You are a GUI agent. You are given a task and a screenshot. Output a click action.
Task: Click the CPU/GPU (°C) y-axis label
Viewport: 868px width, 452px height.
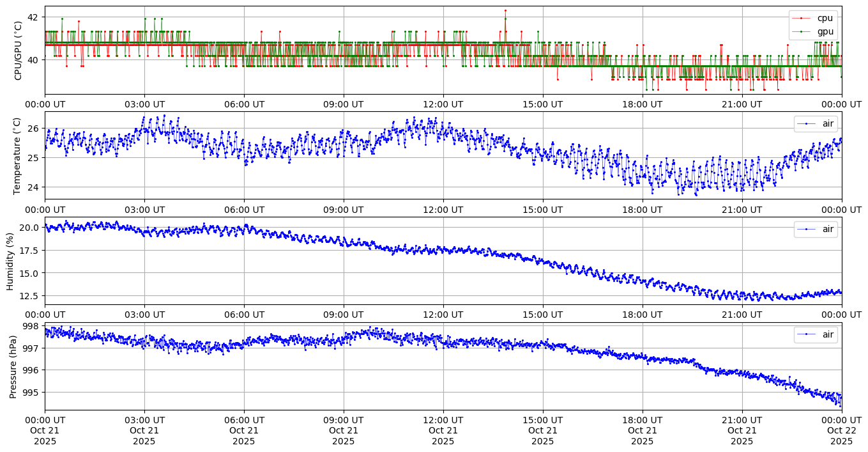(18, 51)
